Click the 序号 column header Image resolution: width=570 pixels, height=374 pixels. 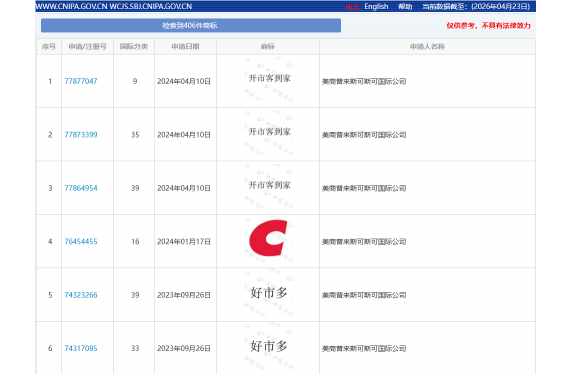[49, 47]
